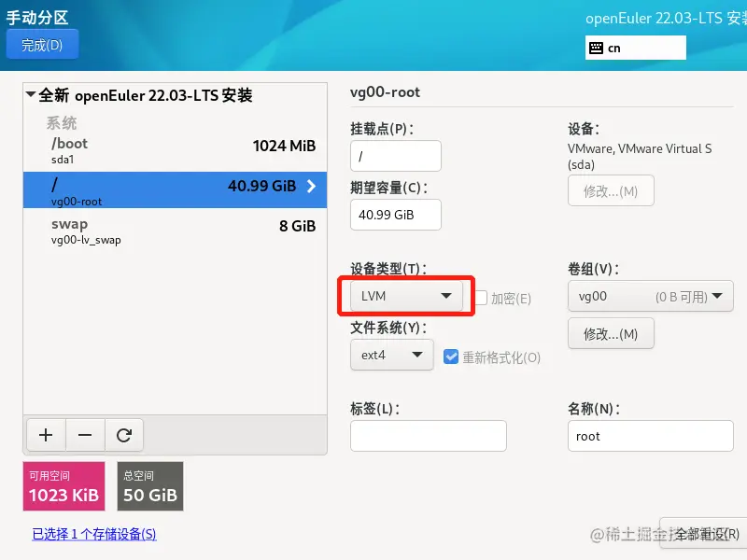Uncheck the 重新格式化(O) reformat checkbox
The width and height of the screenshot is (747, 560).
point(451,357)
